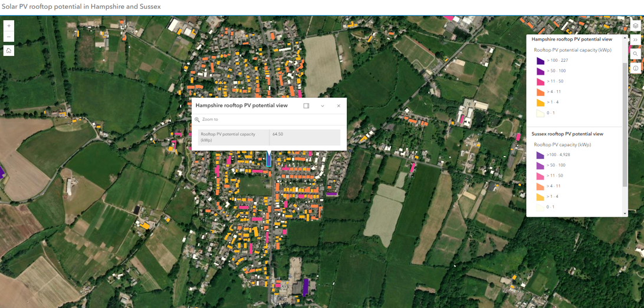Click the Zoom to action in popup
The height and width of the screenshot is (308, 644).
point(210,120)
